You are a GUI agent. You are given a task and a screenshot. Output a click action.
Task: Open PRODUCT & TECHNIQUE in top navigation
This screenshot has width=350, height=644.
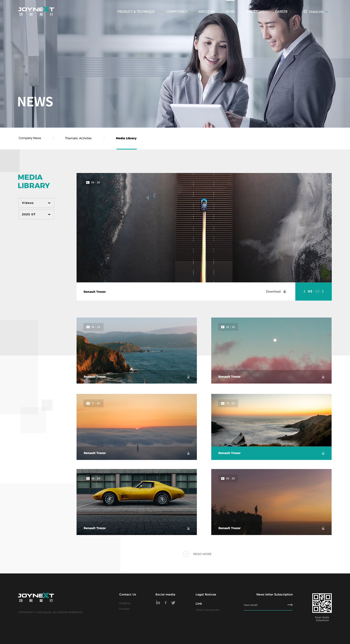coord(136,12)
